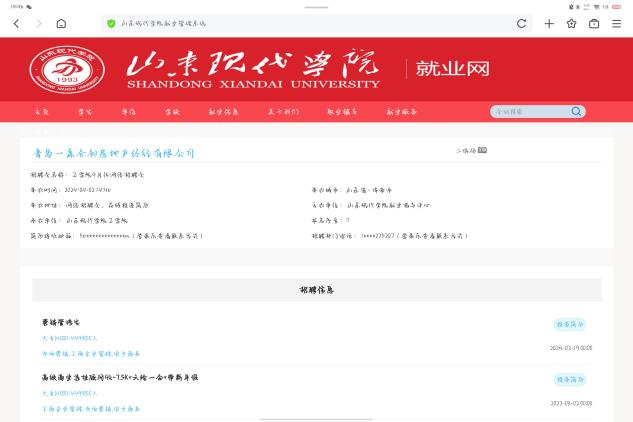Click the browser forward arrow

pyautogui.click(x=39, y=23)
